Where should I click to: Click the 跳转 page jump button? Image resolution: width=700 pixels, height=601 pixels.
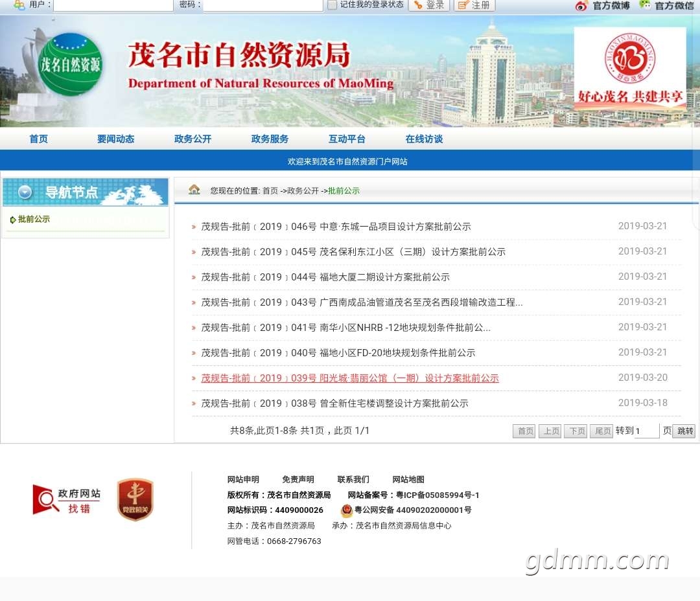(684, 431)
